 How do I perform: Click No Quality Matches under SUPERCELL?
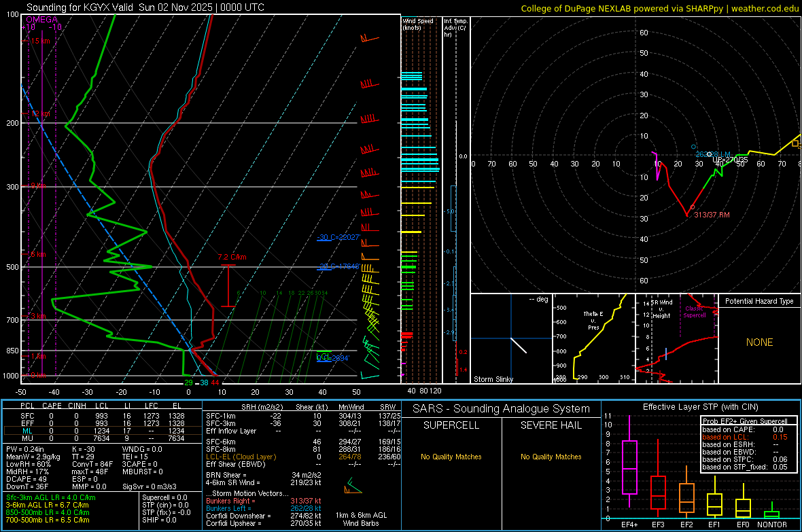coord(451,457)
